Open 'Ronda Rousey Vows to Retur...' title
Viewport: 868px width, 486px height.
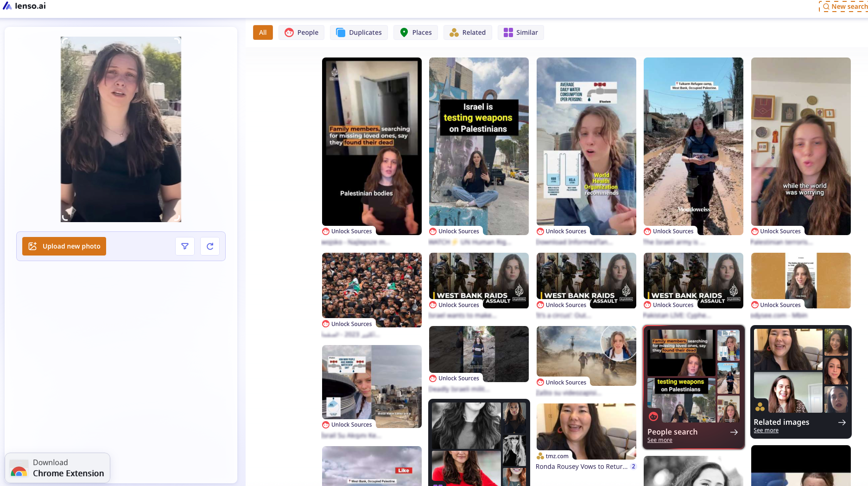(582, 467)
